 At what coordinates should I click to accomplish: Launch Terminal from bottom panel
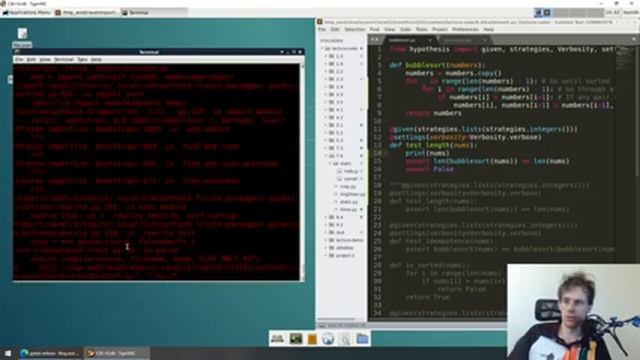pyautogui.click(x=296, y=338)
